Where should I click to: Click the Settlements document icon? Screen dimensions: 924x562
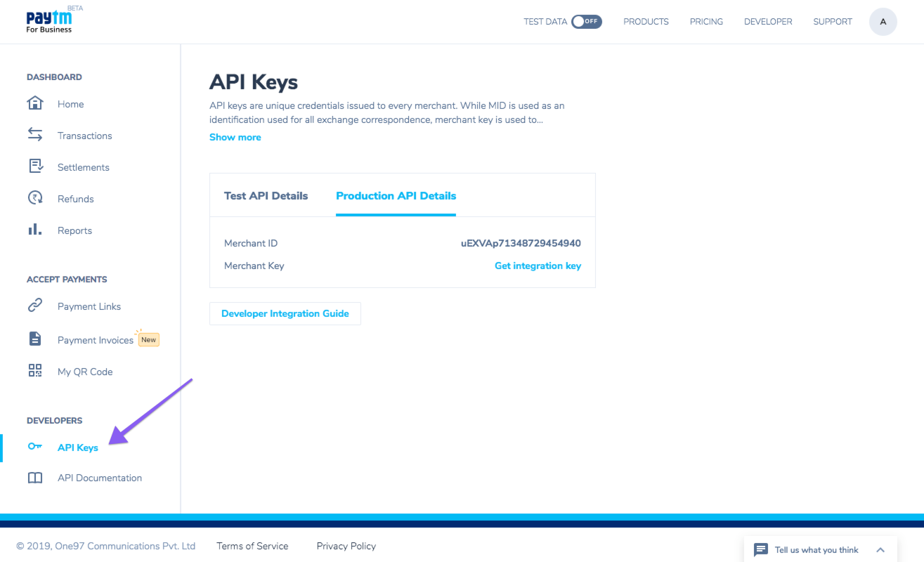point(35,166)
